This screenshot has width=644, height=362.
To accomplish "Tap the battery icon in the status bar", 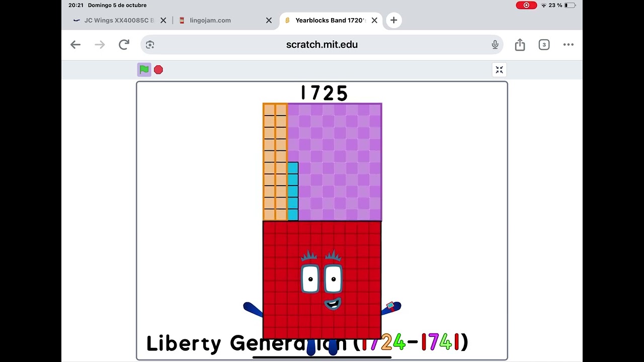I will click(570, 5).
